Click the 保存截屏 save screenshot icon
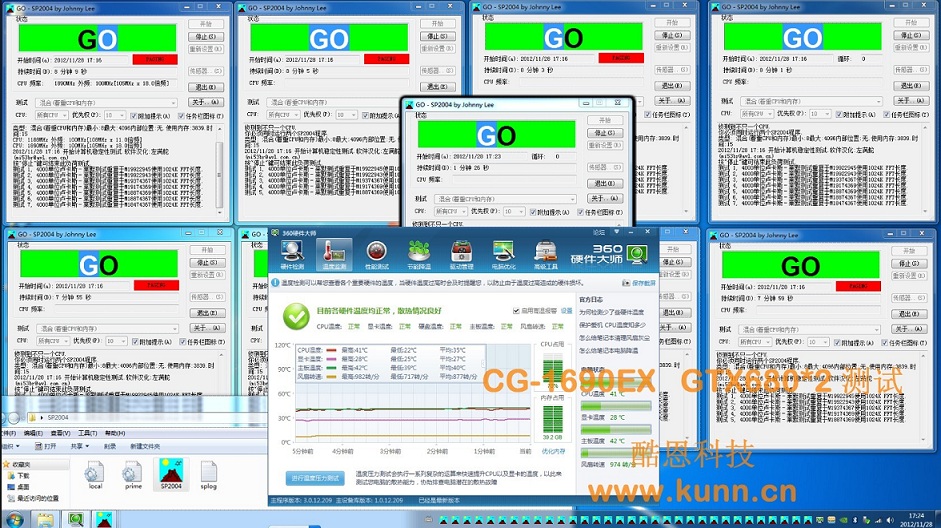 pos(627,283)
